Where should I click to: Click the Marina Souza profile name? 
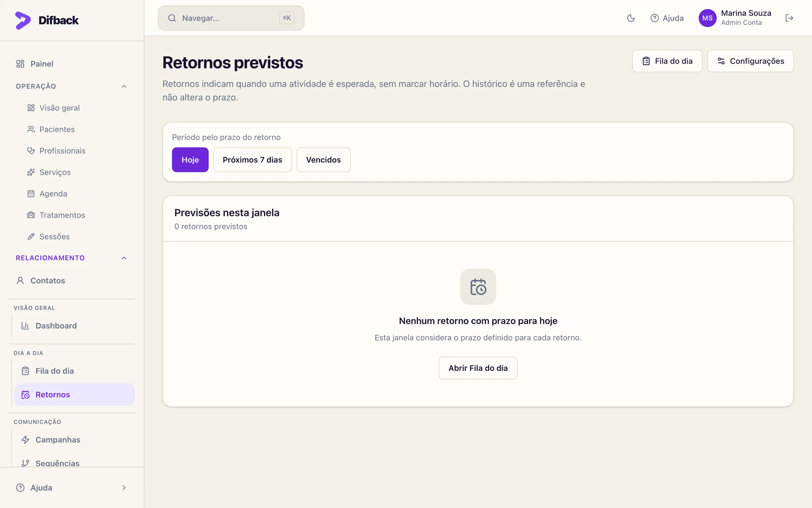[x=746, y=13]
